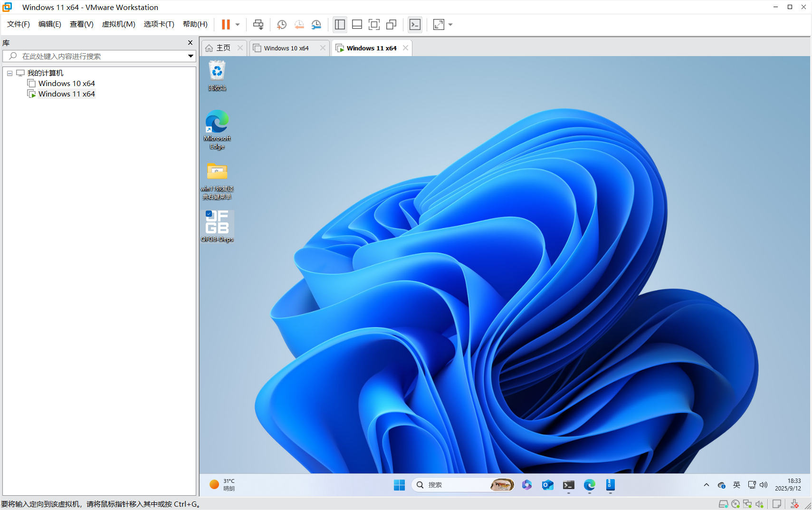Click the sound card status icon
812x510 pixels.
click(x=759, y=504)
